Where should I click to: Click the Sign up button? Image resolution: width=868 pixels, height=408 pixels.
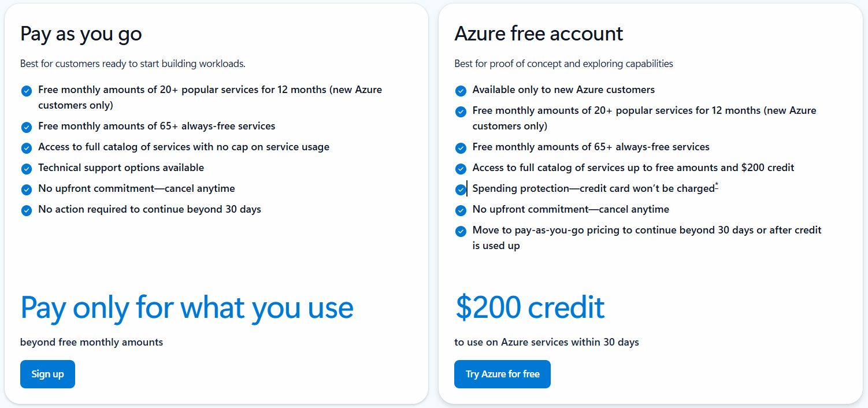click(x=47, y=374)
